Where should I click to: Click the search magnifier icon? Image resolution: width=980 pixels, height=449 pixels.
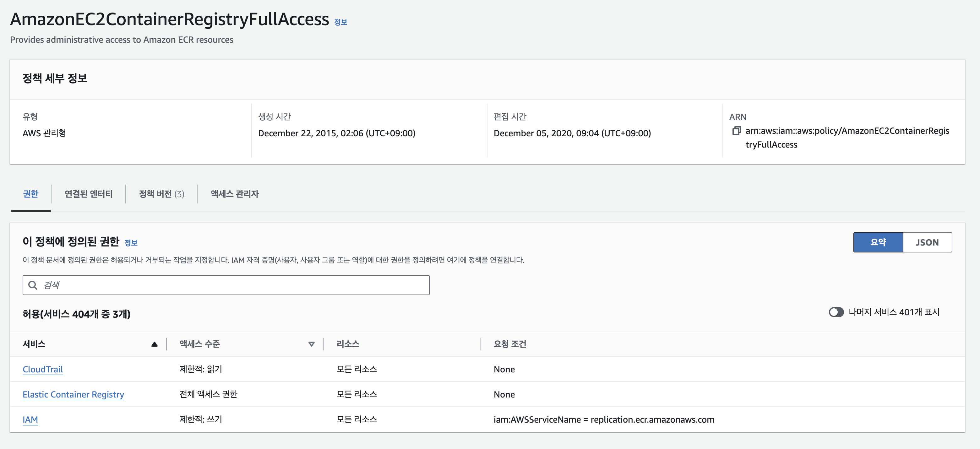tap(33, 285)
